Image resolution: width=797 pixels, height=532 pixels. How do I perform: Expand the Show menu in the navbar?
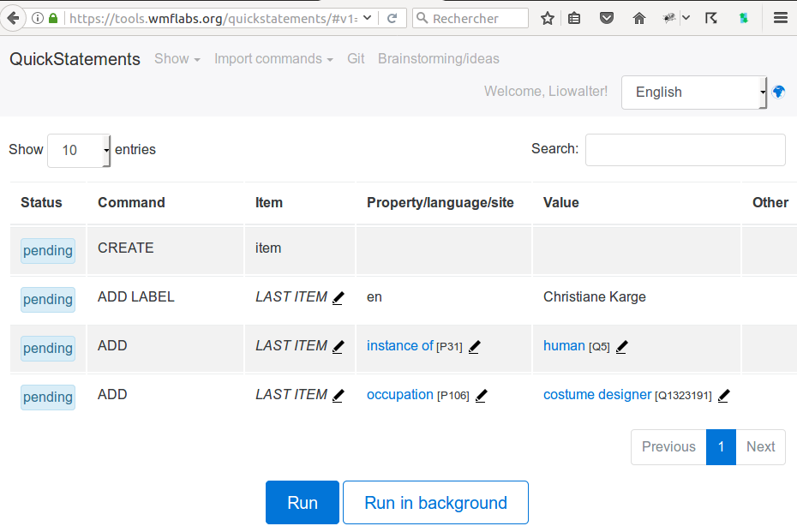click(177, 59)
